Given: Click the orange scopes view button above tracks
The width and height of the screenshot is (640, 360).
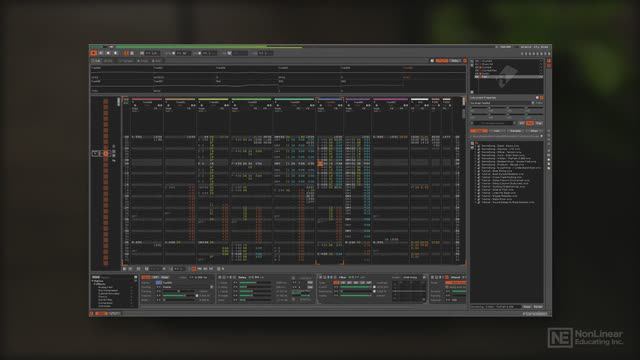Looking at the screenshot, I should [442, 61].
